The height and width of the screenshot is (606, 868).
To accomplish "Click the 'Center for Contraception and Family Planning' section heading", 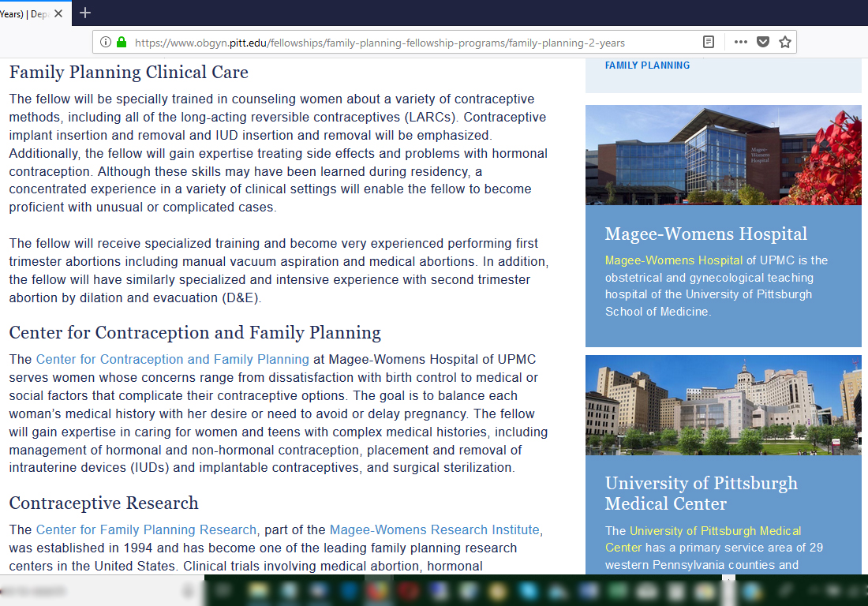I will pyautogui.click(x=195, y=333).
